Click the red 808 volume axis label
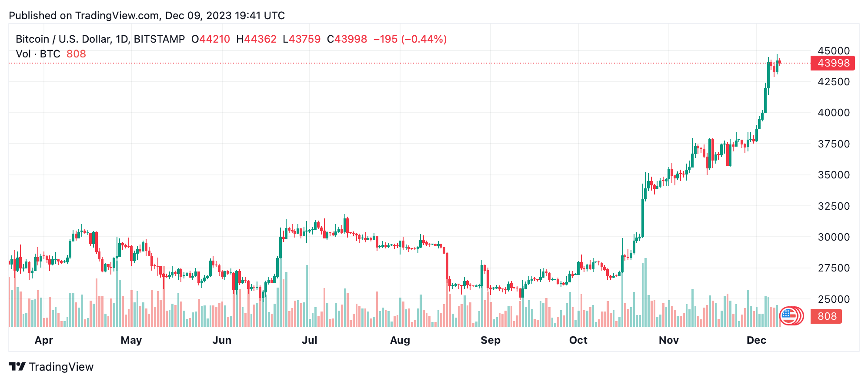Image resolution: width=868 pixels, height=382 pixels. [x=826, y=316]
